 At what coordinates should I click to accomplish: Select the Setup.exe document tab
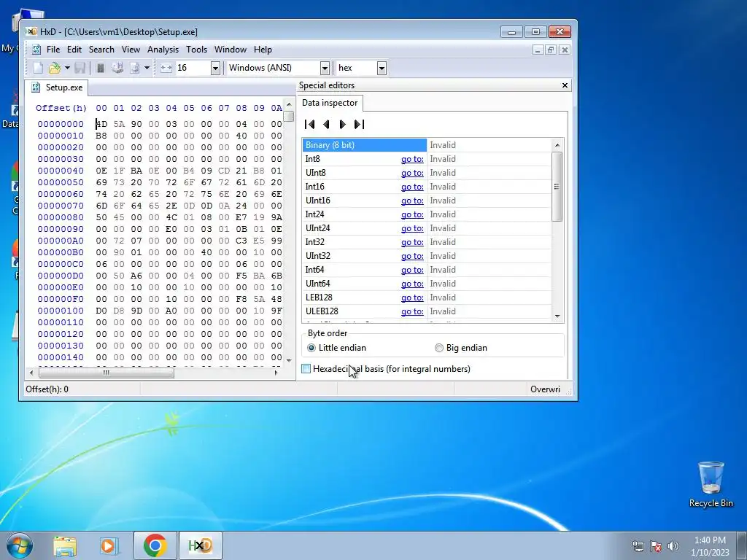tap(57, 87)
